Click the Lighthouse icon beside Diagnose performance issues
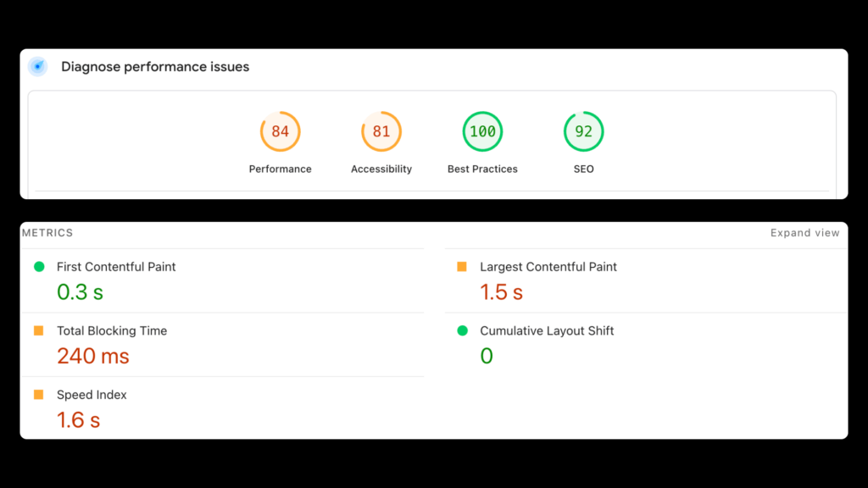 click(37, 67)
